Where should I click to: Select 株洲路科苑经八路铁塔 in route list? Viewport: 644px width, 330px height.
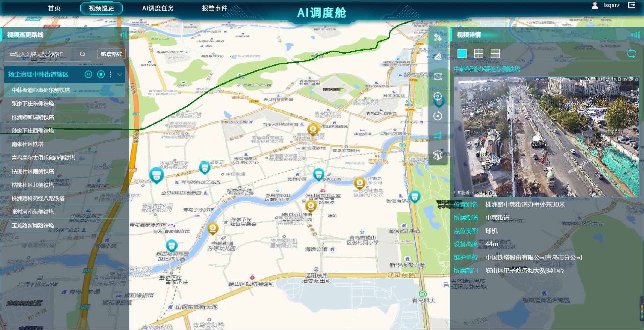64,198
